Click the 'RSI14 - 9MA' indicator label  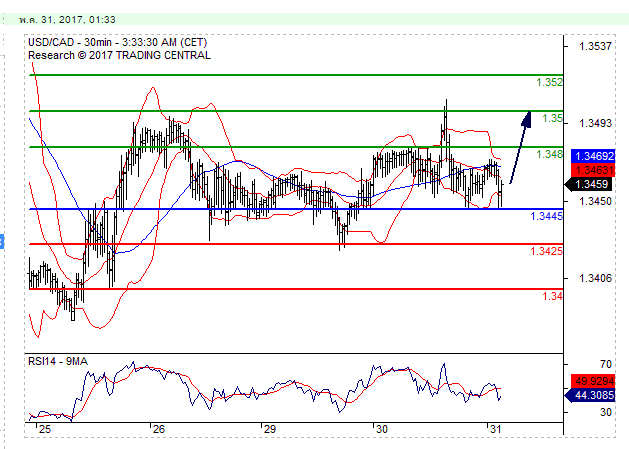pyautogui.click(x=58, y=362)
